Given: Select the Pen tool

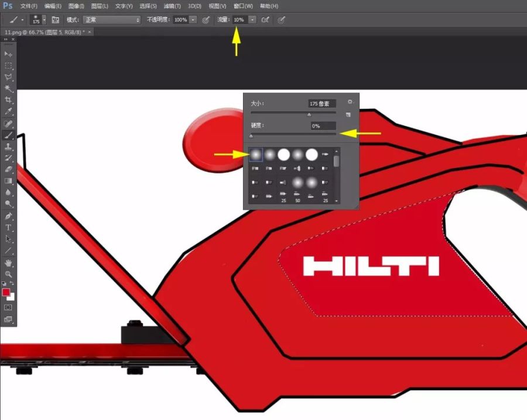Looking at the screenshot, I should pos(8,216).
